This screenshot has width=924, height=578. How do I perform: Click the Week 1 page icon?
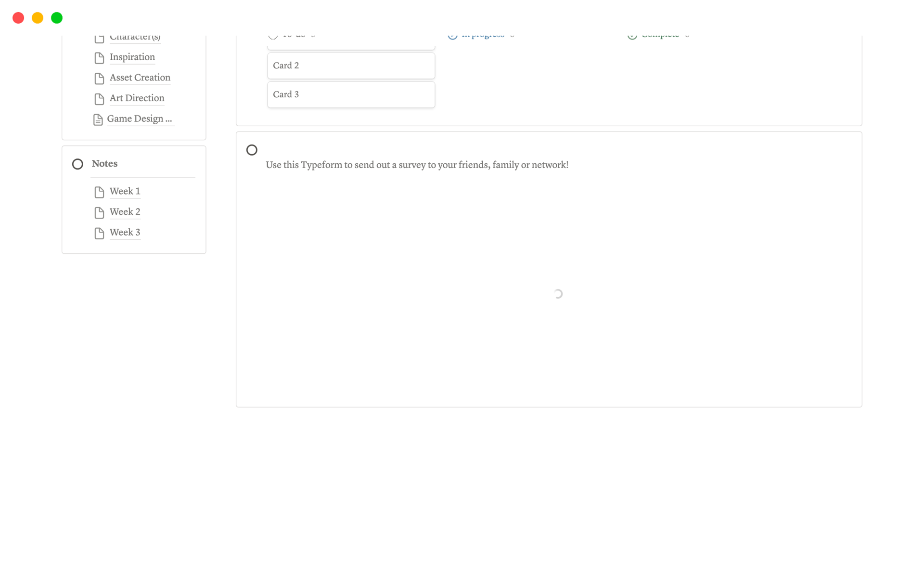coord(99,192)
